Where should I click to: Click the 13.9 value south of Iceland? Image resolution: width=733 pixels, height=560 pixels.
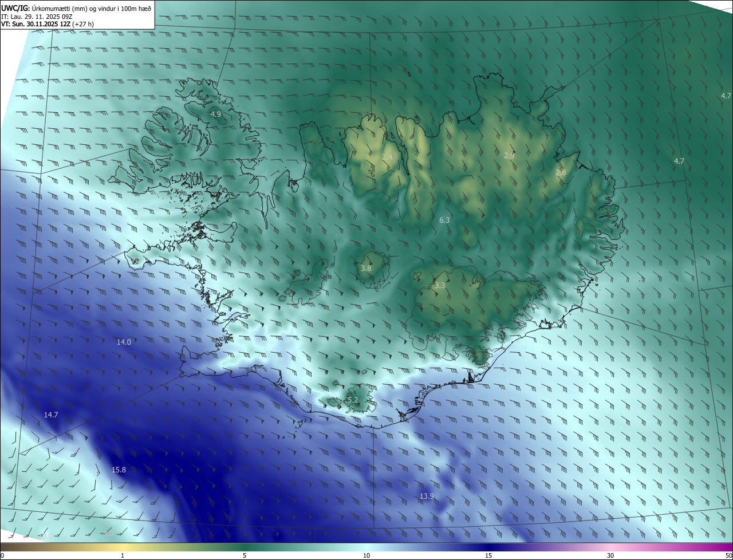pyautogui.click(x=427, y=496)
